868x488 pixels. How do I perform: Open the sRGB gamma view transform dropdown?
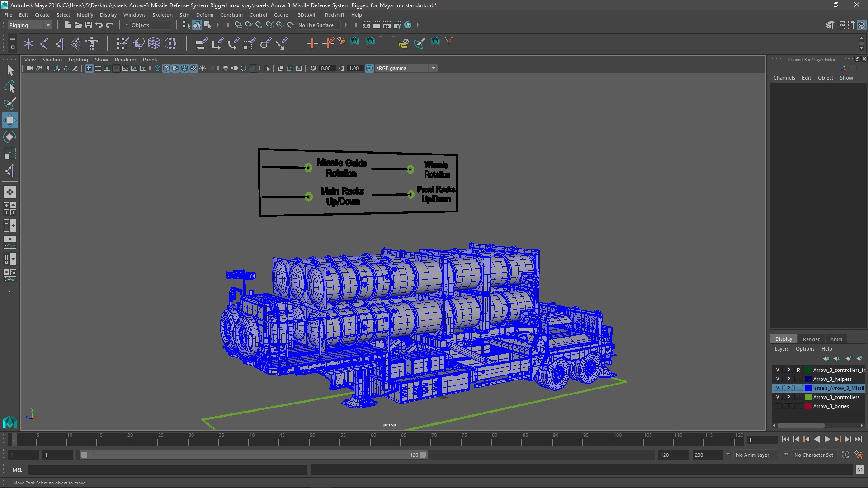click(x=406, y=68)
